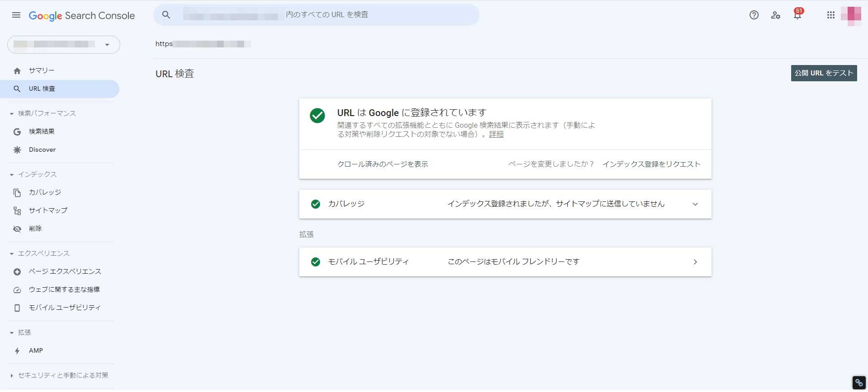Click the asterisk Discover icon
868x392 pixels.
click(17, 150)
